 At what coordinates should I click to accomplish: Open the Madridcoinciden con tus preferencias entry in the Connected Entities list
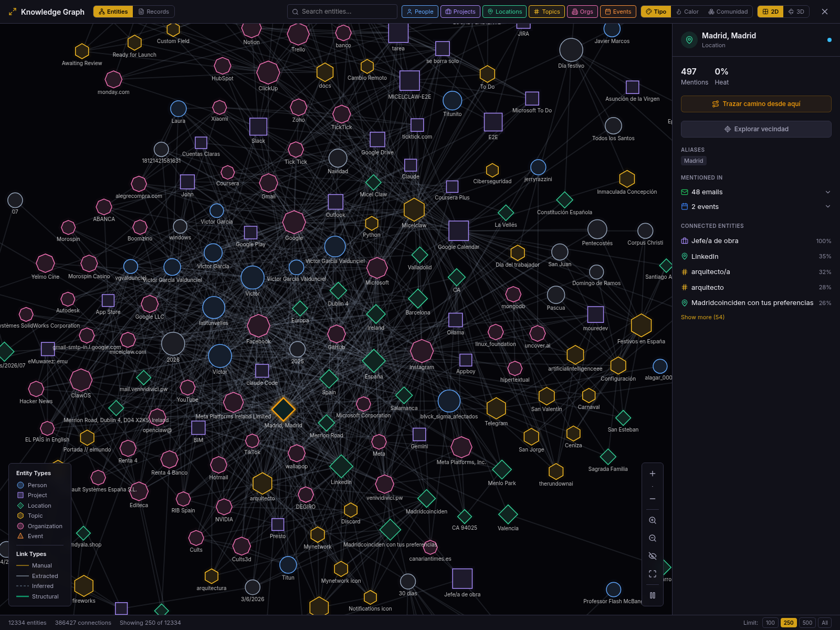coord(756,303)
